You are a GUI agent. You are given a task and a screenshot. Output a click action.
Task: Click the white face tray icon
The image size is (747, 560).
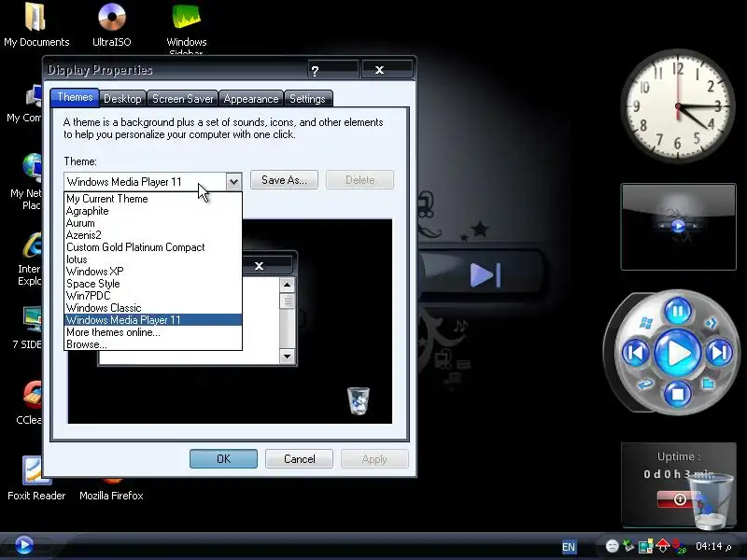click(x=613, y=546)
